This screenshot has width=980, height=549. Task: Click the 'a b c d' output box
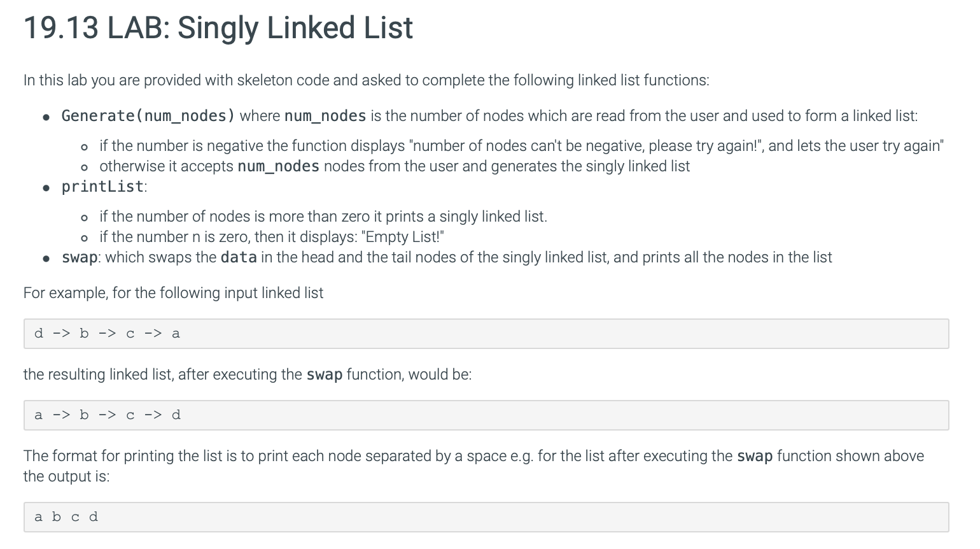tap(486, 517)
